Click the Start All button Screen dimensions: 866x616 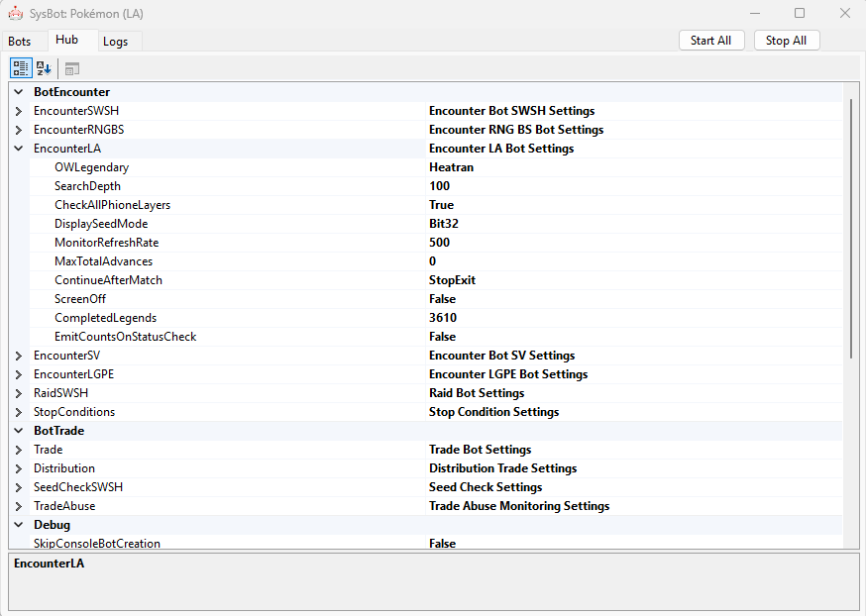(711, 41)
